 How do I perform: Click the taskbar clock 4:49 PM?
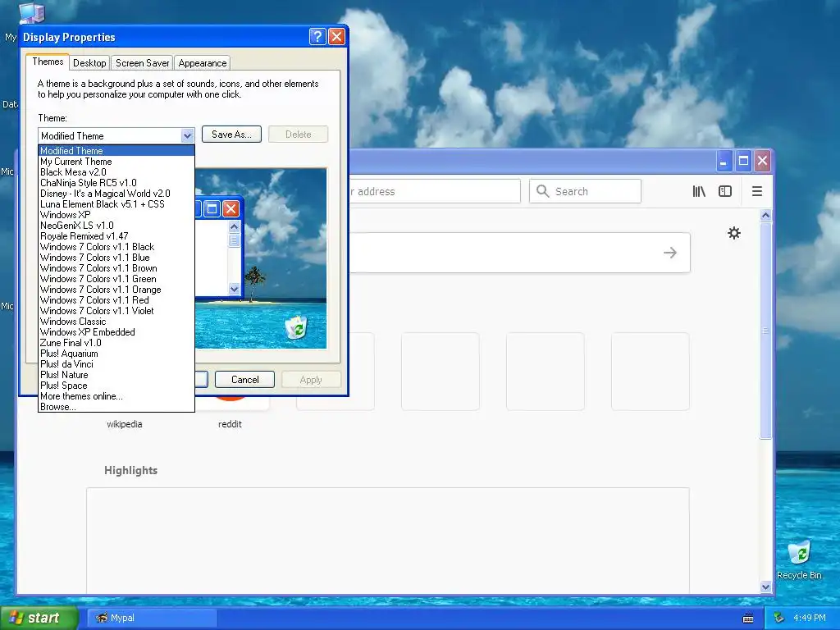pyautogui.click(x=809, y=618)
